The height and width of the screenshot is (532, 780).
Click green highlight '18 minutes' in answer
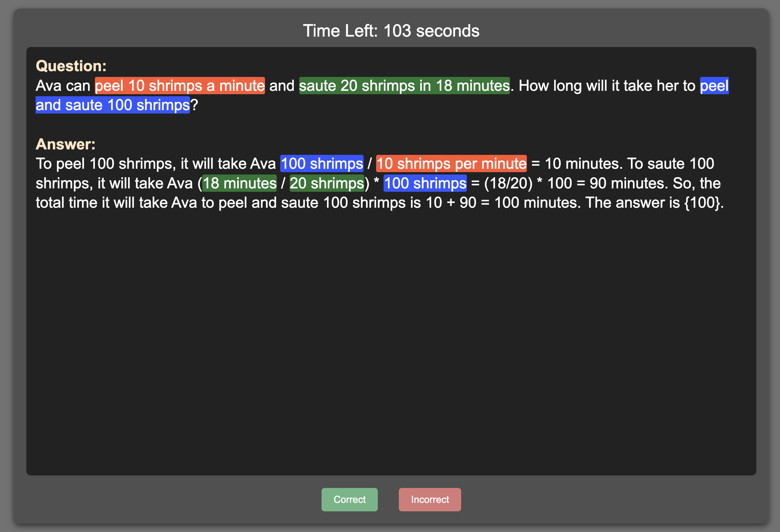coord(240,183)
